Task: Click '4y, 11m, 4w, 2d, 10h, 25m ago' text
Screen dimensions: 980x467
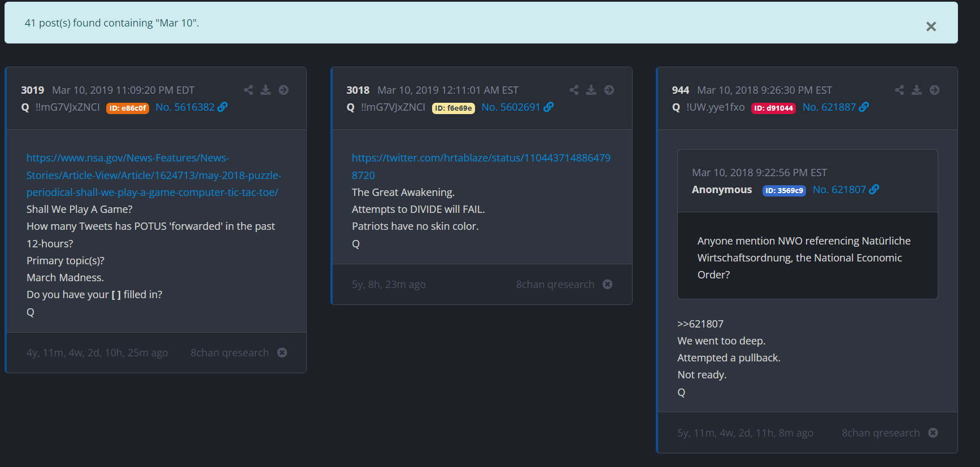Action: [97, 352]
